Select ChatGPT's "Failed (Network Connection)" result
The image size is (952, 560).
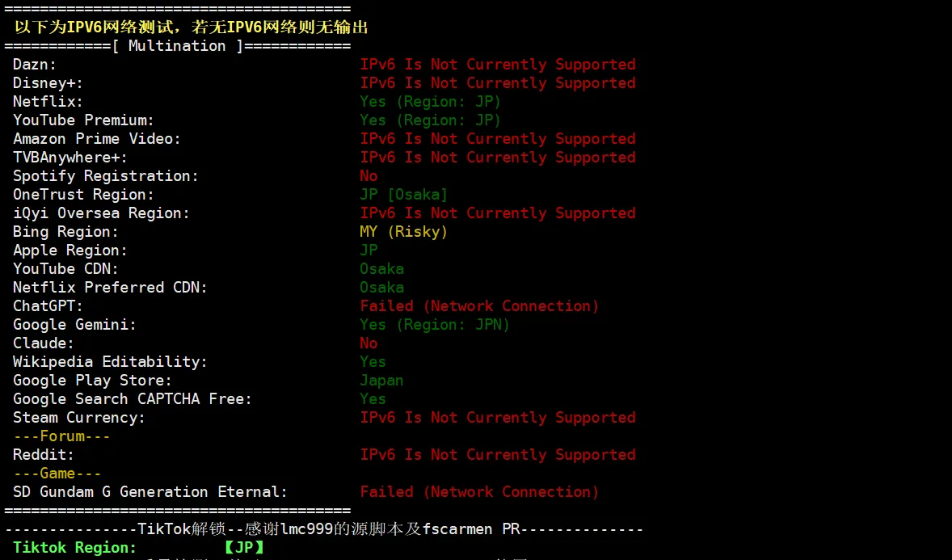pyautogui.click(x=480, y=306)
